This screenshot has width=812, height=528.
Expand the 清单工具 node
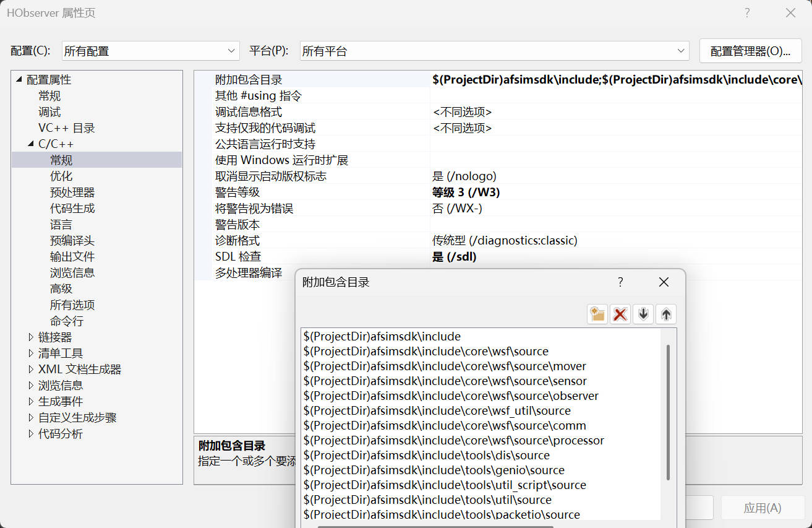(32, 353)
